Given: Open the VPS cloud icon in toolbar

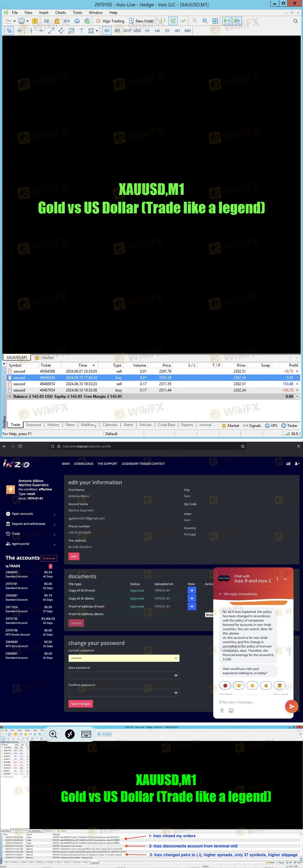Looking at the screenshot, I should point(77,21).
